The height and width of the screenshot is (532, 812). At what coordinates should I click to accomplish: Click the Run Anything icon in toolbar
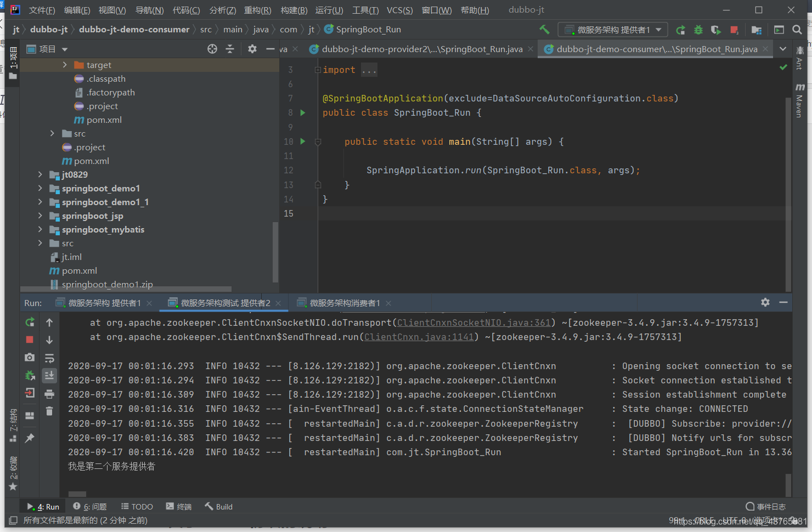point(779,30)
